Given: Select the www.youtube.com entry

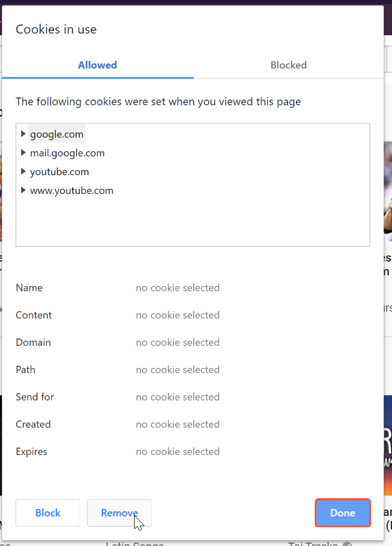Looking at the screenshot, I should click(x=72, y=191).
